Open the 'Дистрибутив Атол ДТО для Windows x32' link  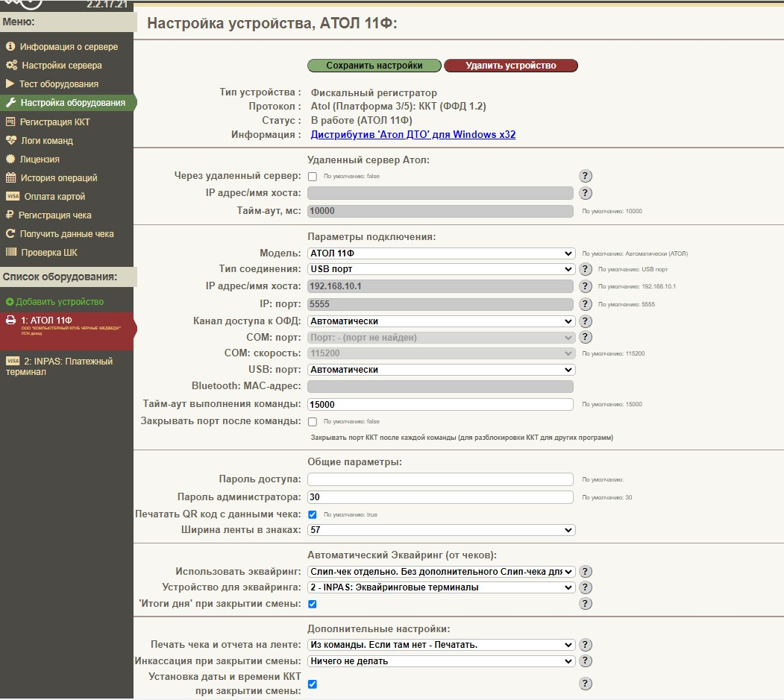[413, 135]
